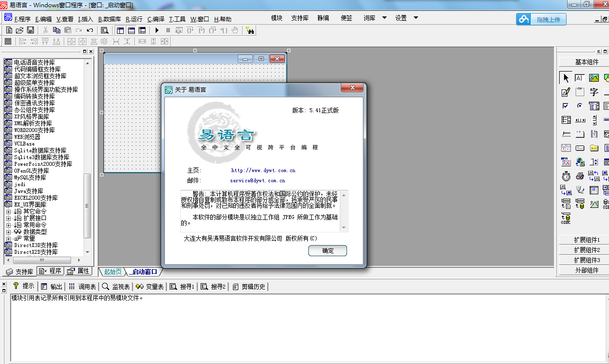Click the Open folder toolbar icon
This screenshot has height=364, width=609.
[x=20, y=30]
